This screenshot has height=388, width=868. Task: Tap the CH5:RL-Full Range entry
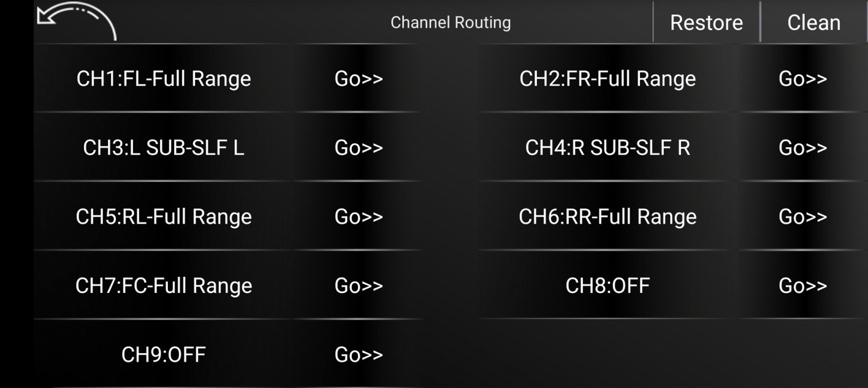tap(164, 217)
